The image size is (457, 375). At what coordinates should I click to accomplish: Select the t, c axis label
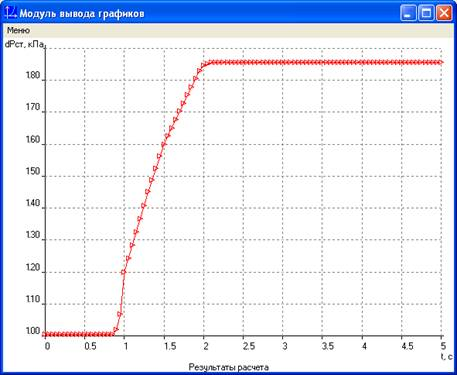pyautogui.click(x=447, y=357)
